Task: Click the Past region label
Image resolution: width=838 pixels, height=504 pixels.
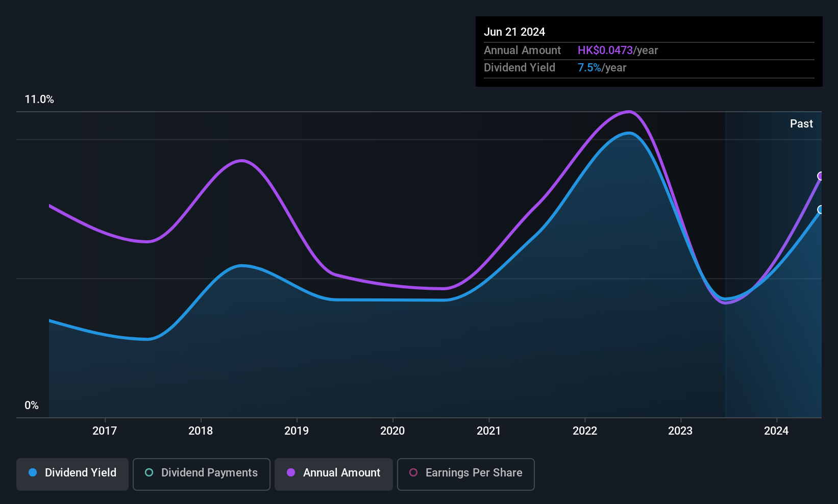Action: 801,123
